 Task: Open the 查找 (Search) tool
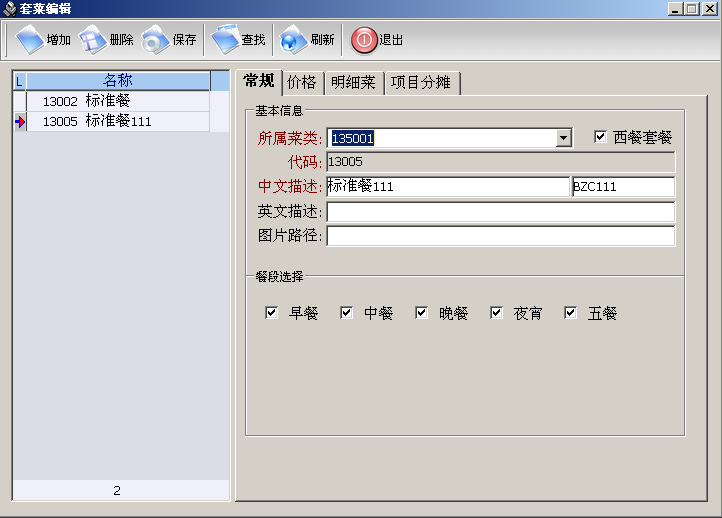(x=238, y=40)
